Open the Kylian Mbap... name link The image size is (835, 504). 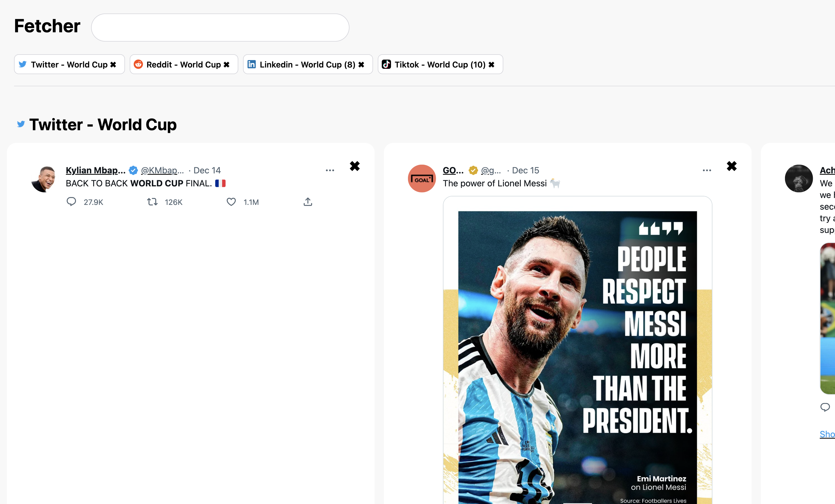click(x=96, y=170)
